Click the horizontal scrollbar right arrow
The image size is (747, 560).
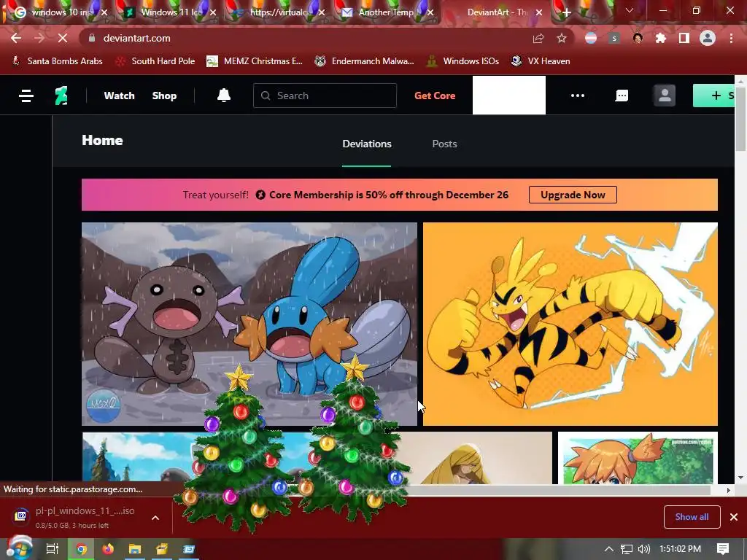coord(729,490)
